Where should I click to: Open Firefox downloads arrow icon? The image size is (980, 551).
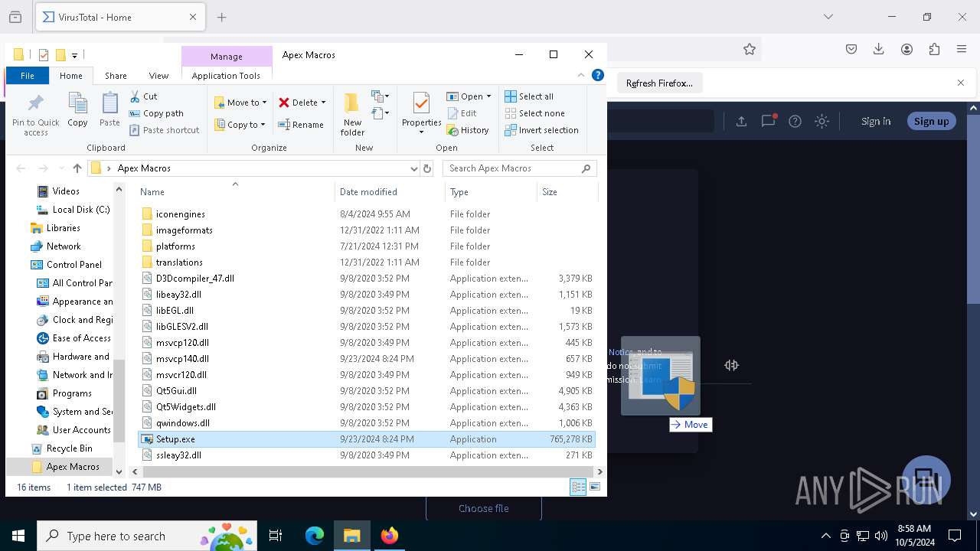point(879,49)
